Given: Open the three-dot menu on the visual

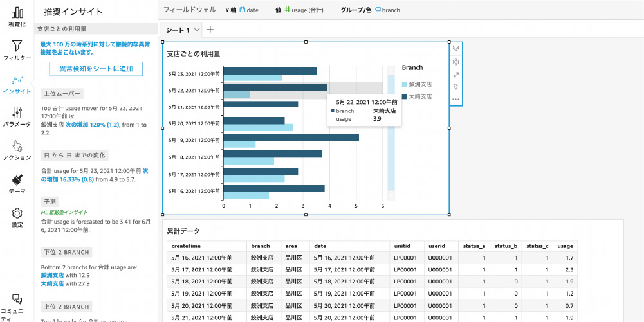Looking at the screenshot, I should pos(455,99).
